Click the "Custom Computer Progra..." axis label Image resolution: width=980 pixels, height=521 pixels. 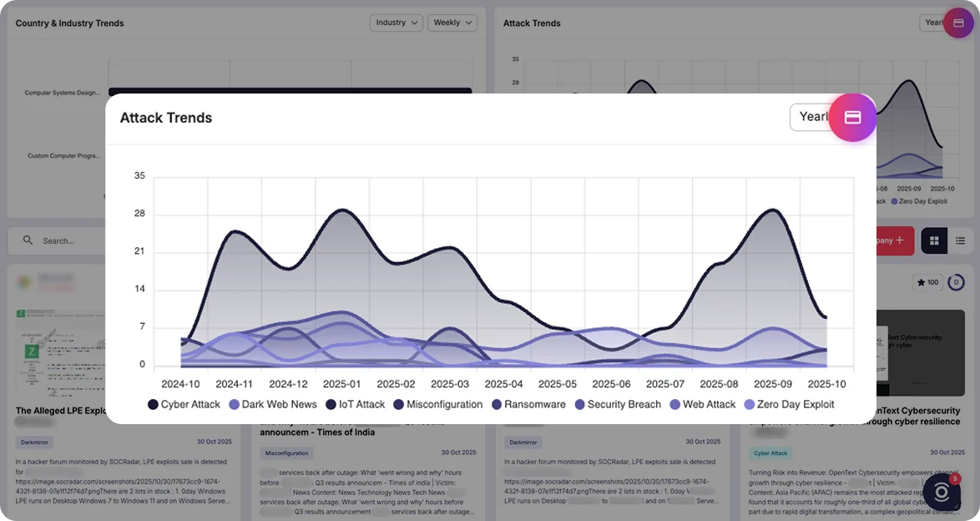[63, 156]
